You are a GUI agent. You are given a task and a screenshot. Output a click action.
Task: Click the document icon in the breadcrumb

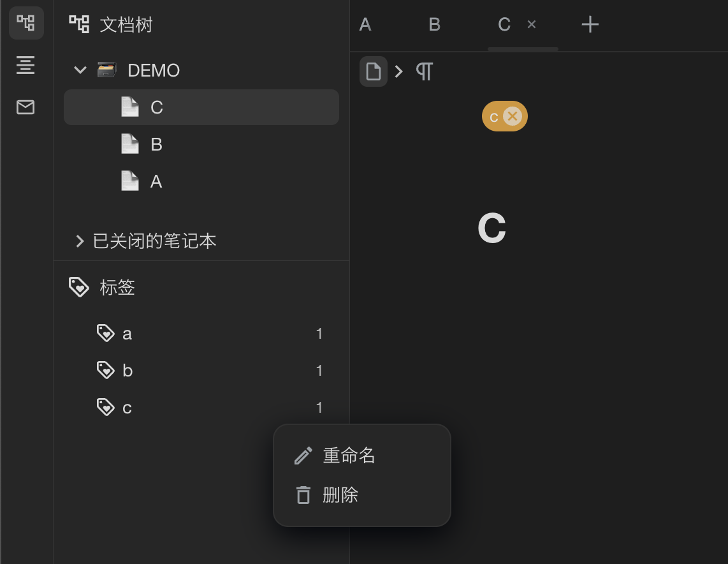(x=374, y=71)
